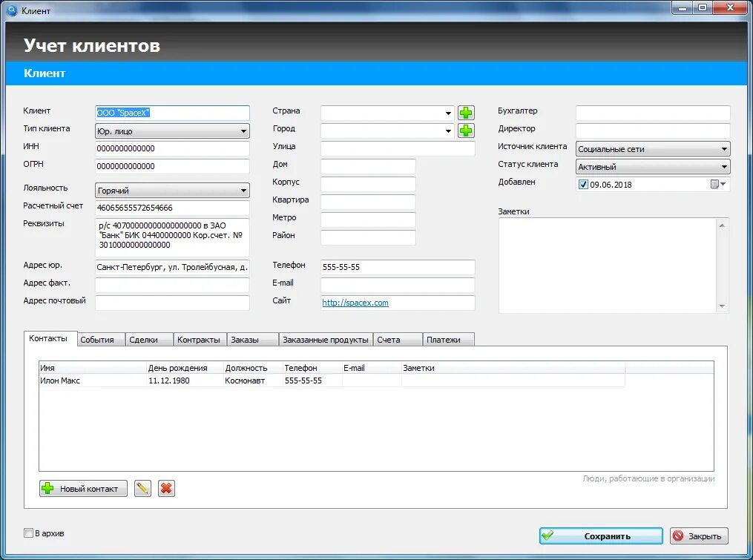753x560 pixels.
Task: Select the Илон Макс contact row
Action: pos(332,381)
